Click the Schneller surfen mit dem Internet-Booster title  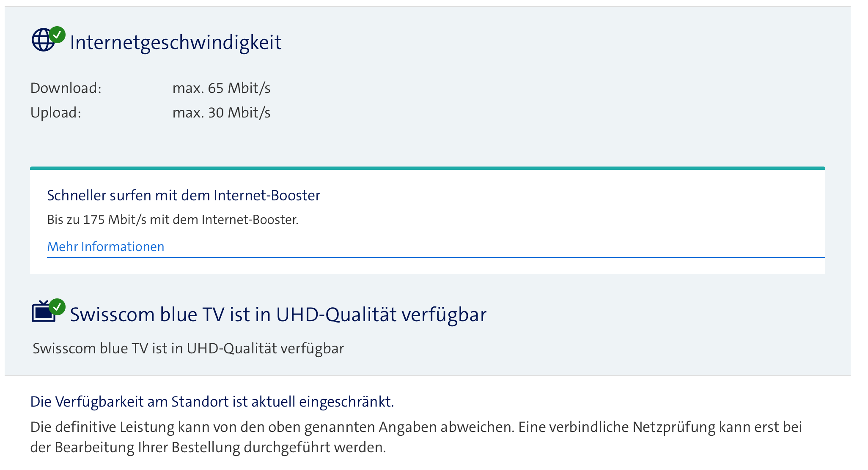[184, 195]
